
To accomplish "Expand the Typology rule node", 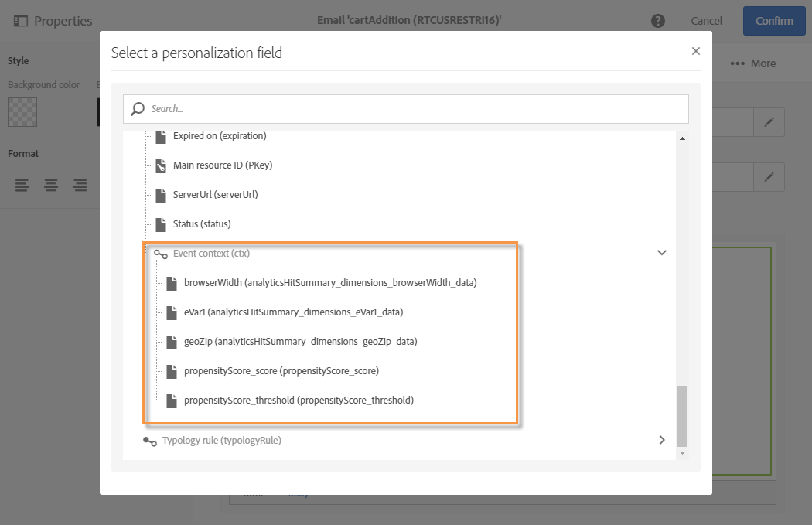I will [662, 440].
